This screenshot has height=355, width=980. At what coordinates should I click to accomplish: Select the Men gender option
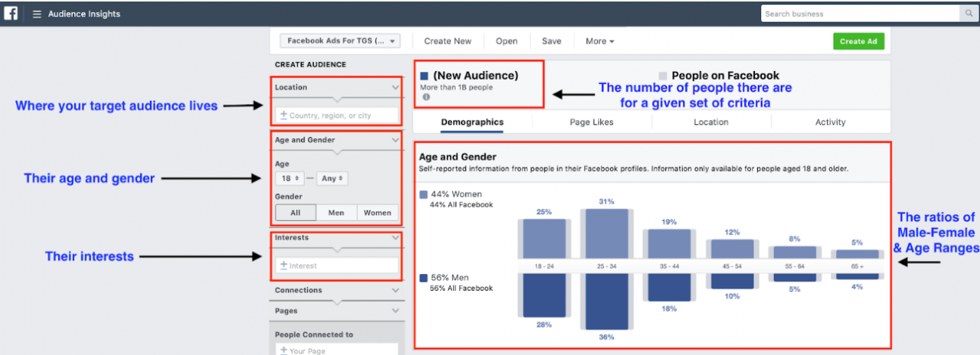(336, 213)
